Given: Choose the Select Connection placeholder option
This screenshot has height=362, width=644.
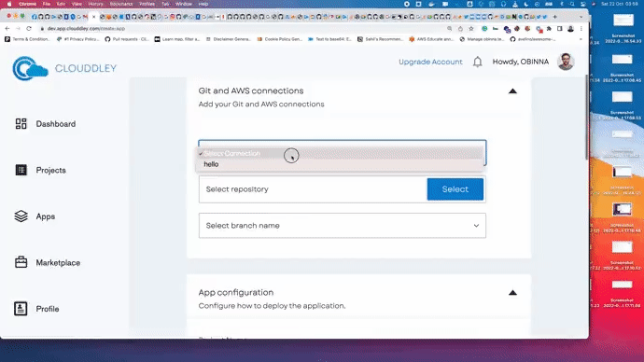Looking at the screenshot, I should (x=340, y=154).
